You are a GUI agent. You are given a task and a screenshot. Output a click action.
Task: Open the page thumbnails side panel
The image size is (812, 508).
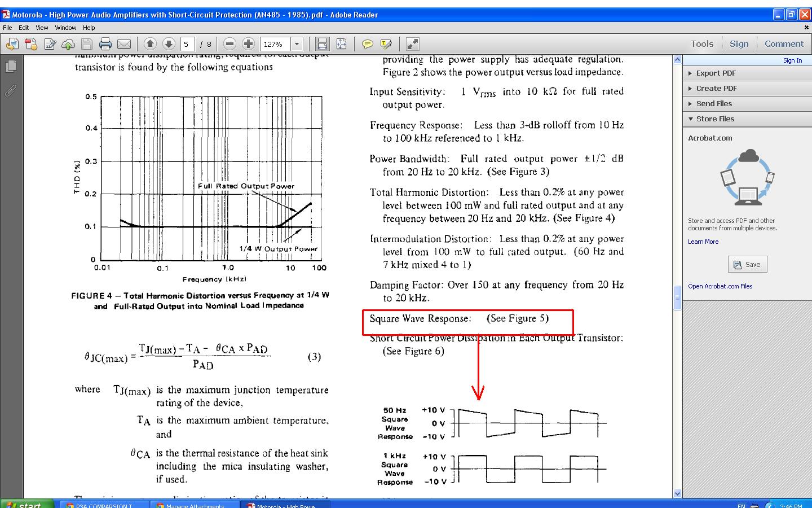pos(11,67)
